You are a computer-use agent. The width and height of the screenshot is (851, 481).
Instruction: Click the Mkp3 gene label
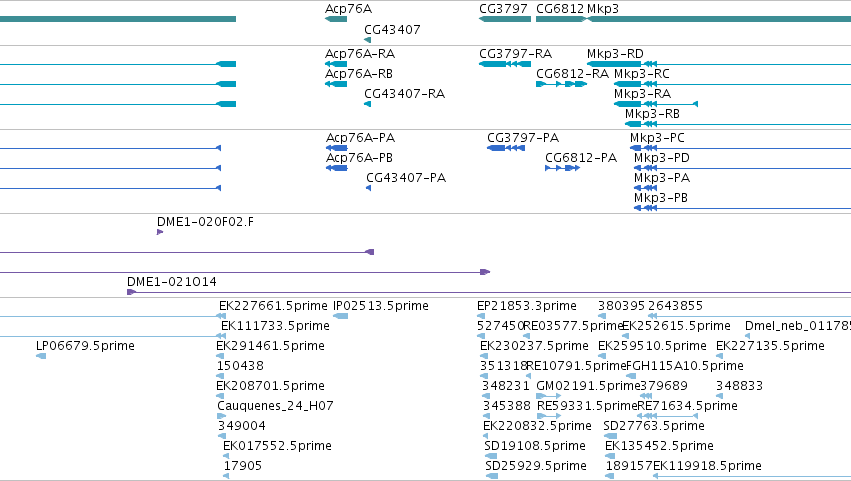pos(602,9)
